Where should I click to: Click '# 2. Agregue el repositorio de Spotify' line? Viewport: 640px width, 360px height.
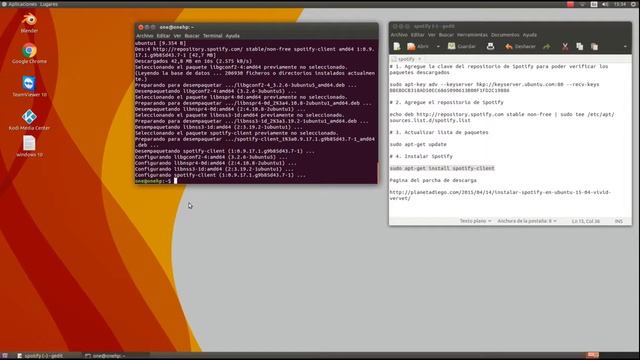(x=447, y=102)
